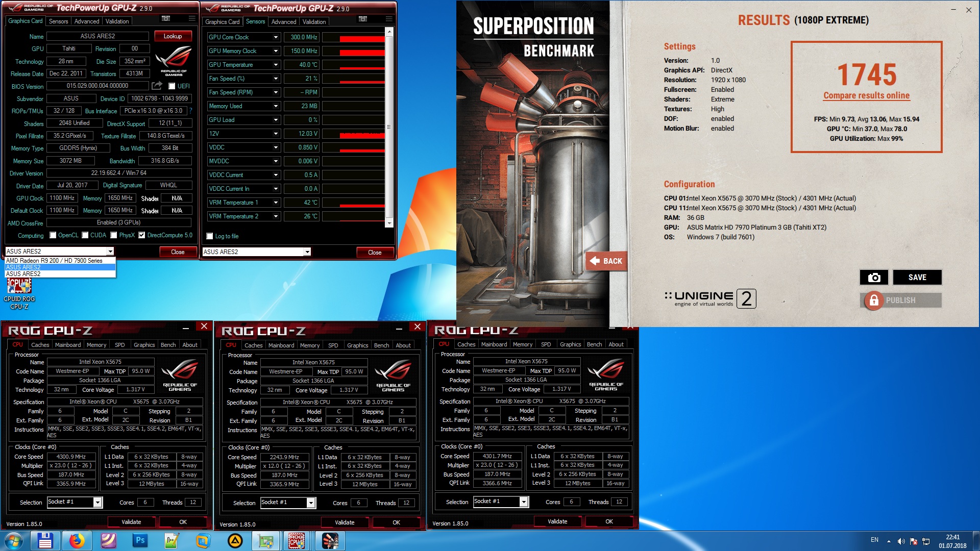Screen dimensions: 980x551
Task: Open the Windows Start orb
Action: [x=14, y=541]
